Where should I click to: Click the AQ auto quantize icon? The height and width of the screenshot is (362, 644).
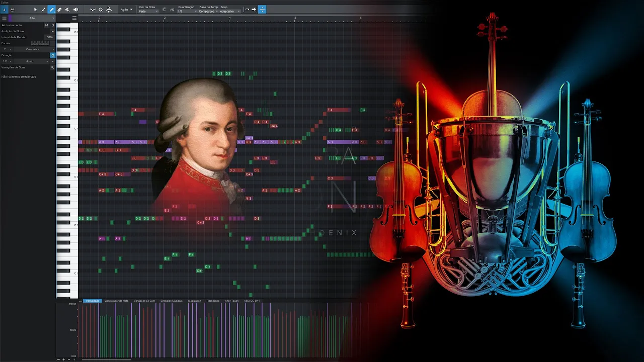tap(172, 10)
